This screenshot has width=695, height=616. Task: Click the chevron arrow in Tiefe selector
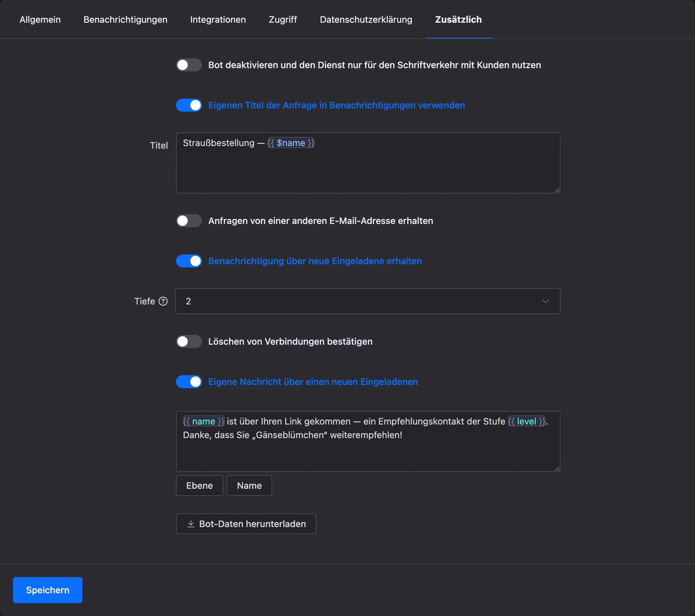tap(545, 302)
